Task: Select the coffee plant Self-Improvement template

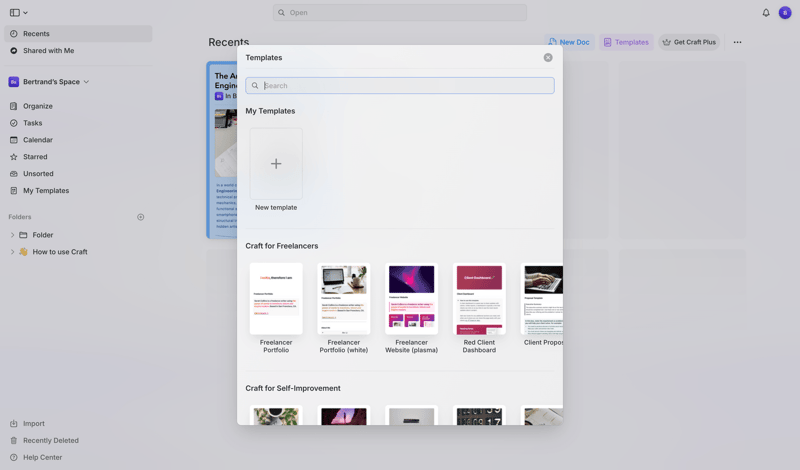Action: click(x=276, y=415)
